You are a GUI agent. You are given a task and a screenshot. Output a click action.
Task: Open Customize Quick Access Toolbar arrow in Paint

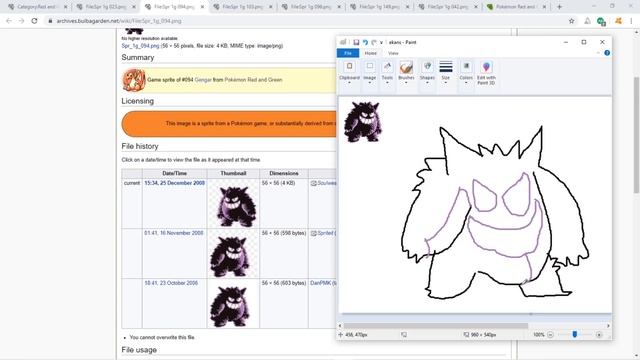381,42
